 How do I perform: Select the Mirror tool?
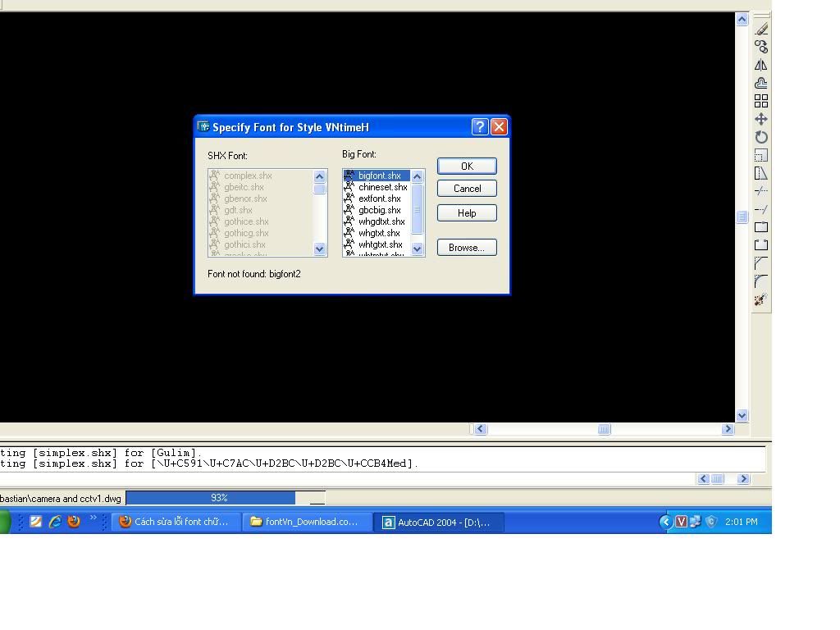(x=761, y=66)
